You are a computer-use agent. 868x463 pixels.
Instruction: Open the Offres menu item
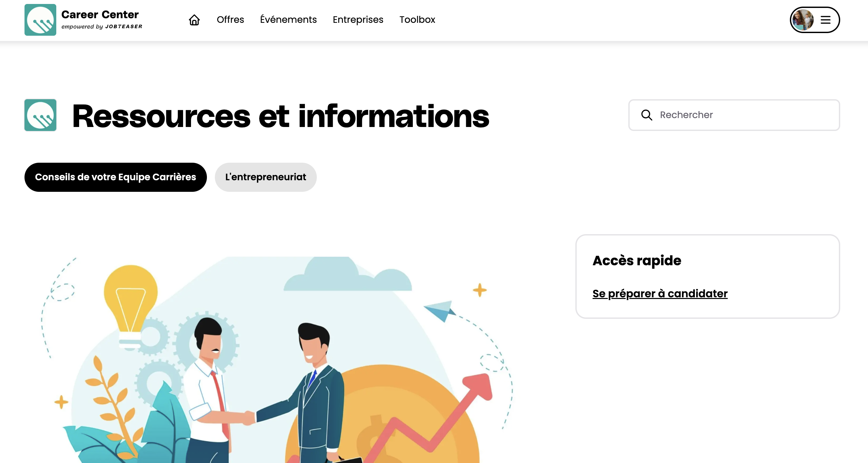[230, 20]
